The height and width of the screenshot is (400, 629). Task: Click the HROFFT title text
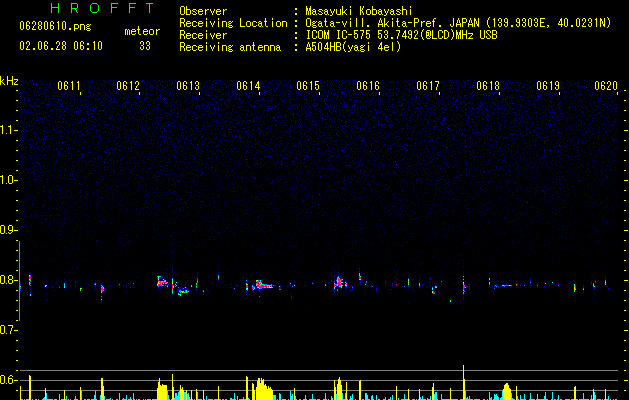102,8
